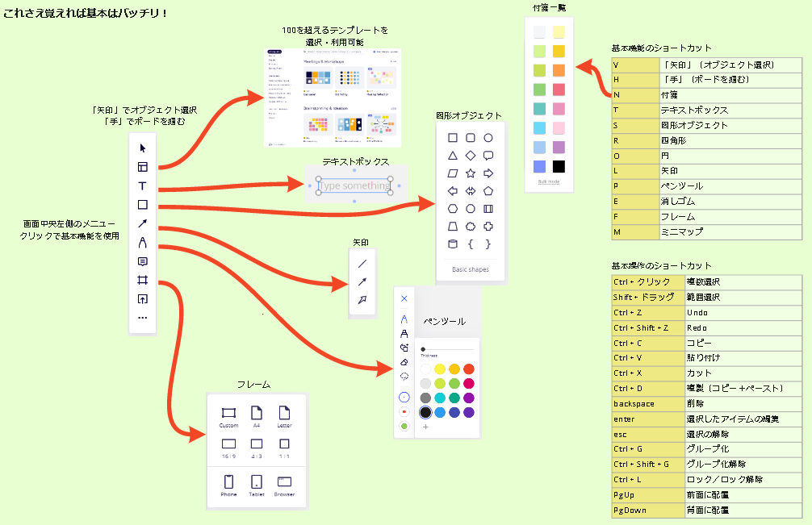The image size is (812, 525).
Task: Close the pen tool panel with X
Action: (404, 298)
